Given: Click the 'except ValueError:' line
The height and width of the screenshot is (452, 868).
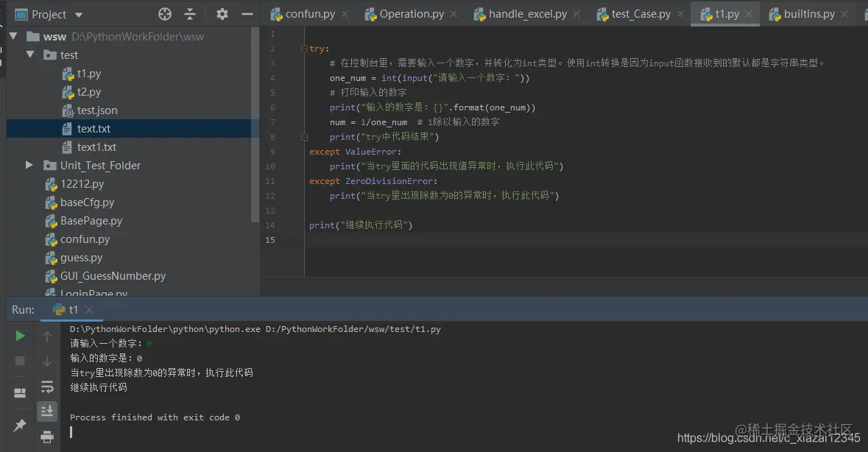Looking at the screenshot, I should [355, 152].
